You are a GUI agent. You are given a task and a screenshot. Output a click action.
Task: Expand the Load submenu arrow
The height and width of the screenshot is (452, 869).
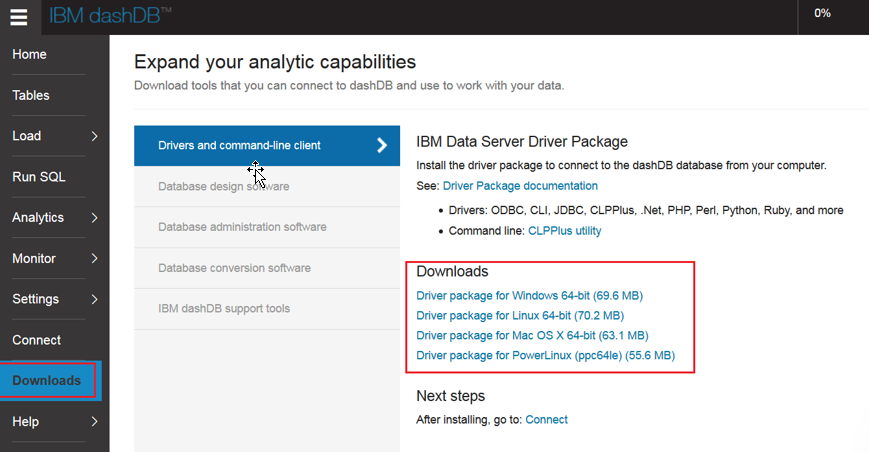point(94,136)
